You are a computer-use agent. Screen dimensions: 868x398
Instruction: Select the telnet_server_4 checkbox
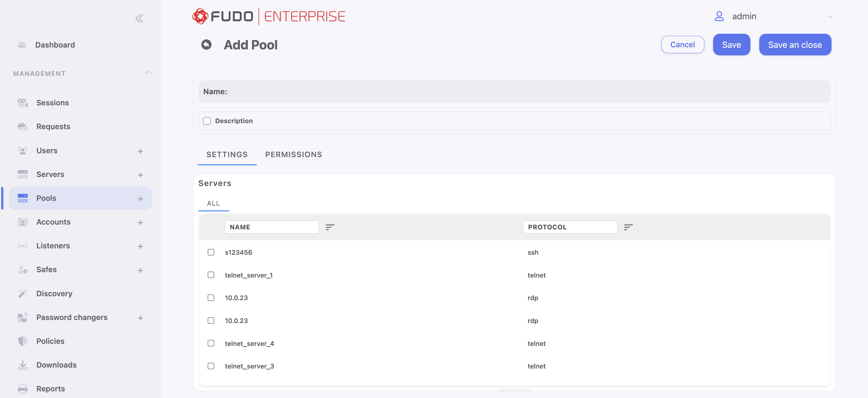[211, 343]
